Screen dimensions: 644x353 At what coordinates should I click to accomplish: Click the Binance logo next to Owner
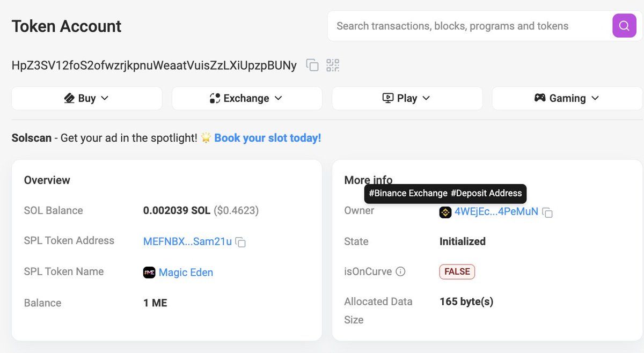tap(445, 212)
